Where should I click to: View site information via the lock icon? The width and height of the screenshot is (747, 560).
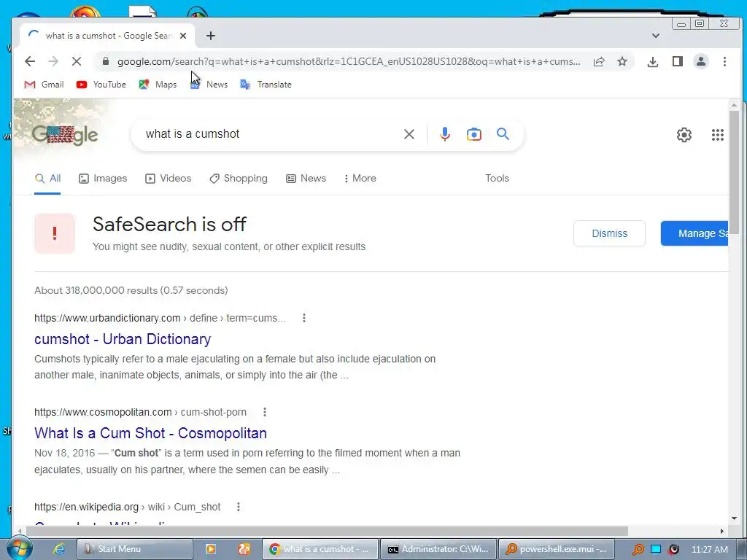pos(106,61)
